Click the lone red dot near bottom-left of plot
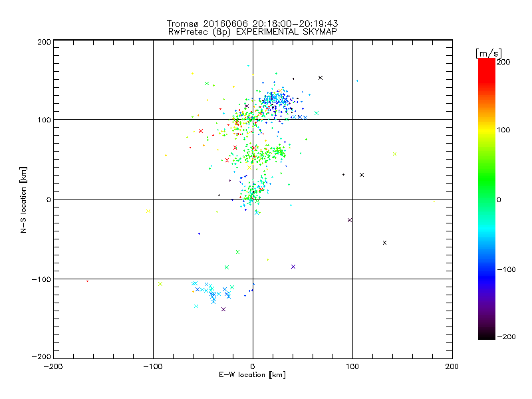532x399 pixels. tap(88, 281)
